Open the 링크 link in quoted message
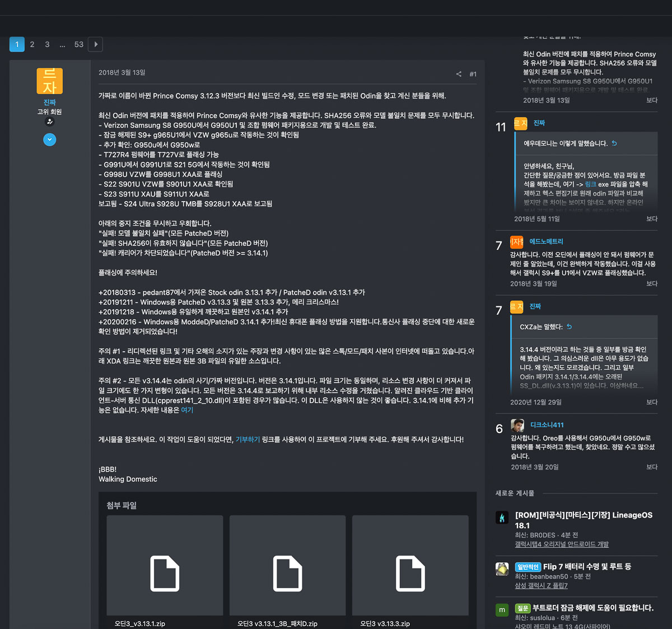 click(x=590, y=184)
